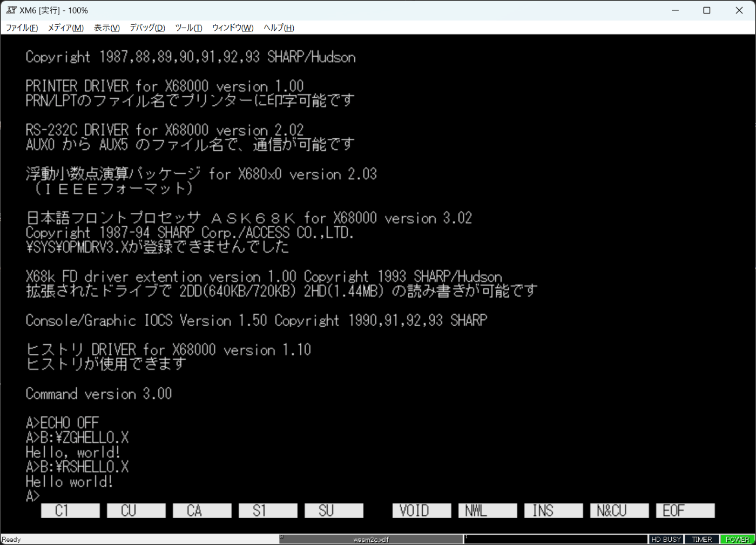
Task: Click the 'ヒストリ DRIVER for X68000' line
Action: (x=168, y=349)
